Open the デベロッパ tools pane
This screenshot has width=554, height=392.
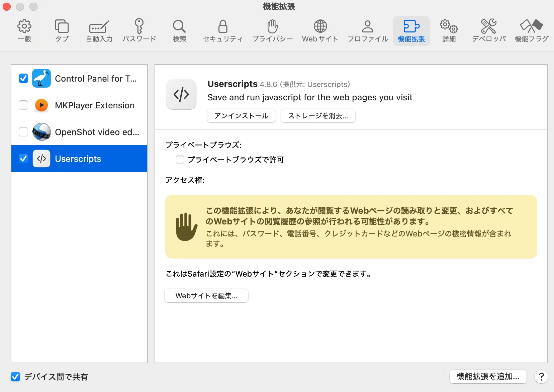[489, 31]
